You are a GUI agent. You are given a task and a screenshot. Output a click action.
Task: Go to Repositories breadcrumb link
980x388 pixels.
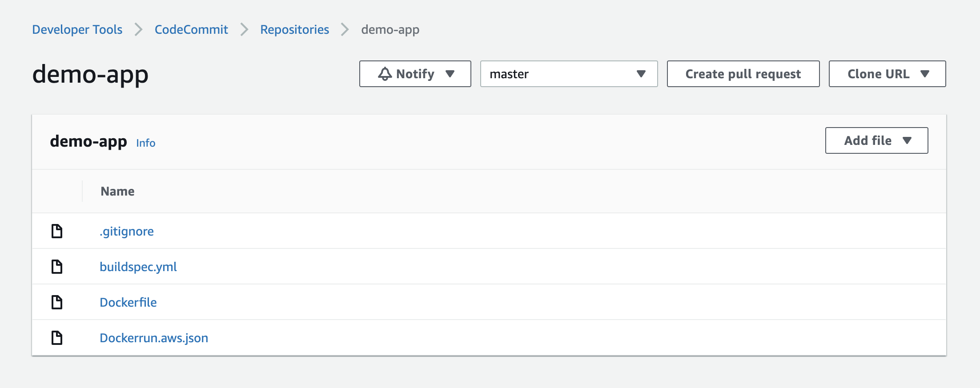coord(294,29)
